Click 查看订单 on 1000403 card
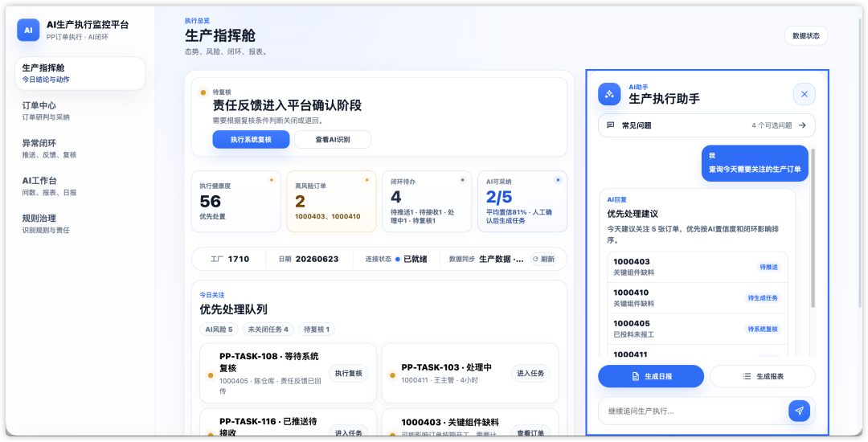The width and height of the screenshot is (868, 442). tap(530, 432)
